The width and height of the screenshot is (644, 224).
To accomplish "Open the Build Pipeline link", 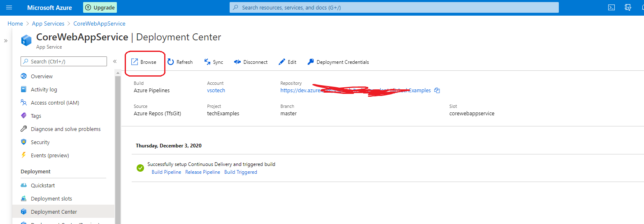I will pyautogui.click(x=166, y=172).
